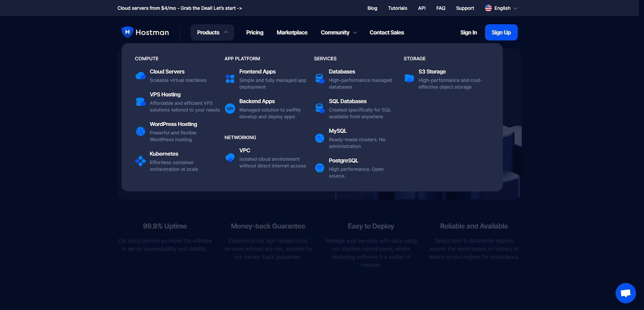The height and width of the screenshot is (310, 644).
Task: Click the STORAGE section heading
Action: click(415, 59)
